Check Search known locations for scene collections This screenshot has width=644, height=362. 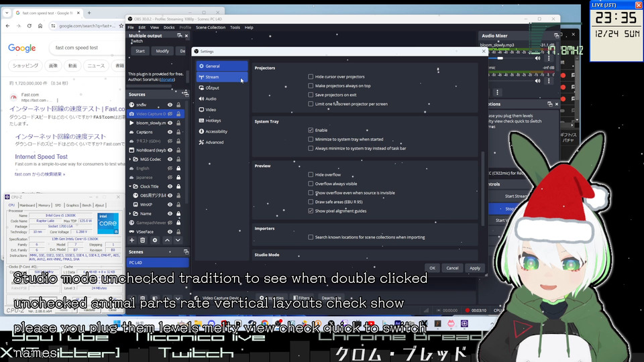click(311, 237)
